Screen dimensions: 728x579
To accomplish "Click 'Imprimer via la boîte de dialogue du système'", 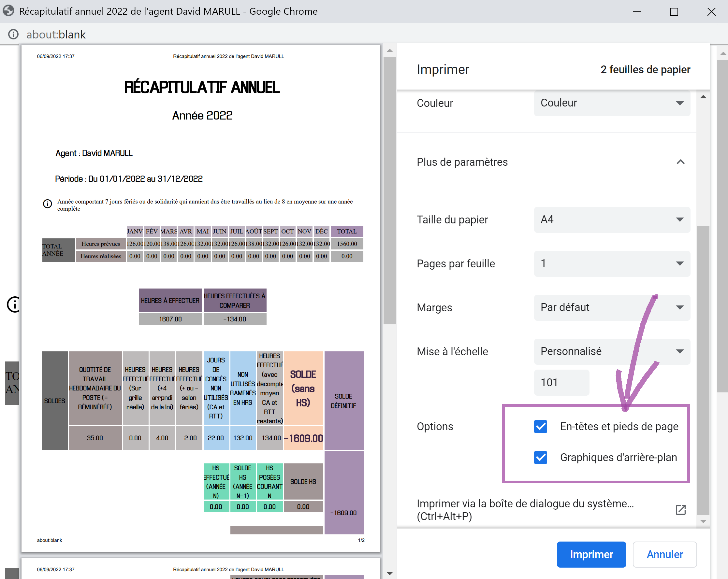I will pos(525,510).
